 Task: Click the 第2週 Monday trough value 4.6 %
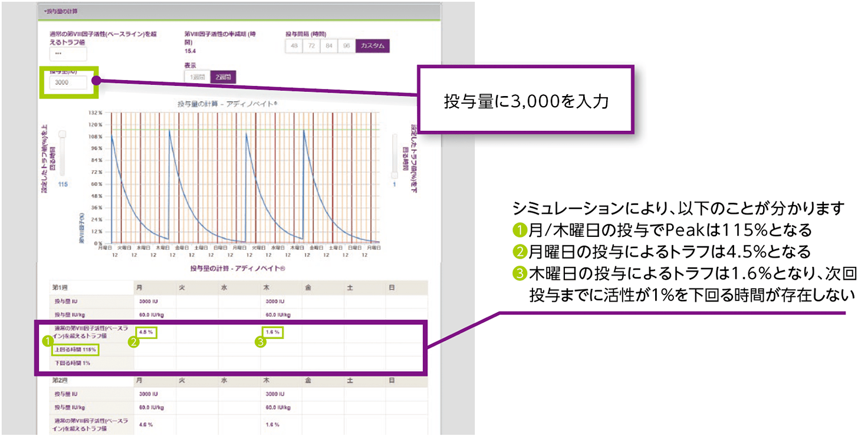pyautogui.click(x=145, y=424)
